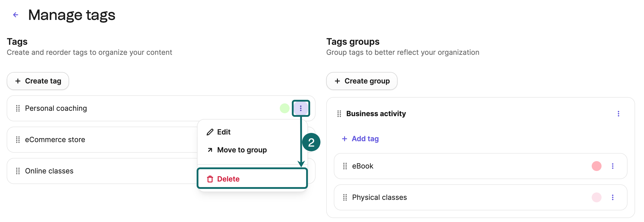Click the eBook tag drag handle

click(x=345, y=166)
